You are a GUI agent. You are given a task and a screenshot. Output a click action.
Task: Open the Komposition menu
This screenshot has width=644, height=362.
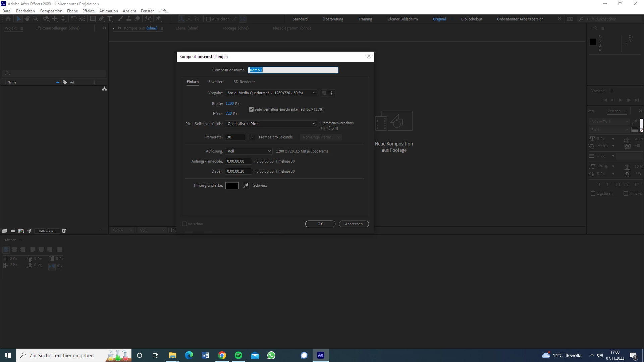coord(51,11)
